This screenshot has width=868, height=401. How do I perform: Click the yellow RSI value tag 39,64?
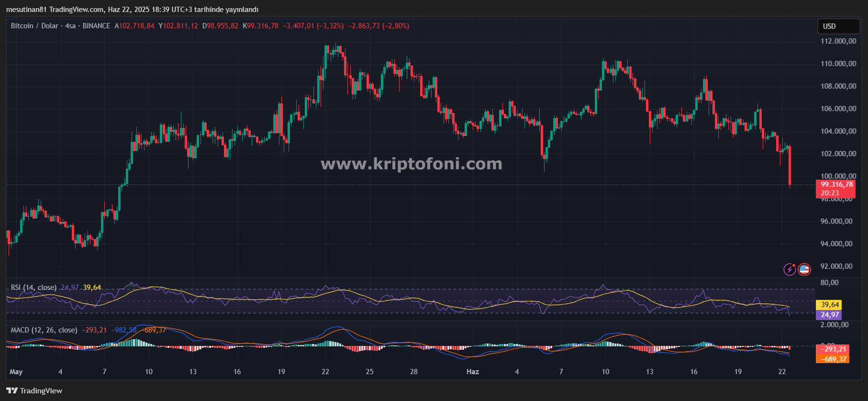click(x=830, y=305)
